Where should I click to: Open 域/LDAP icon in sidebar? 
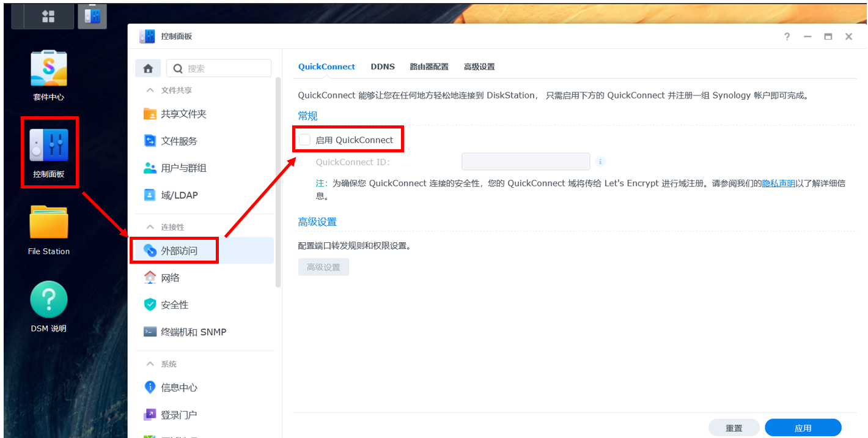(x=150, y=195)
